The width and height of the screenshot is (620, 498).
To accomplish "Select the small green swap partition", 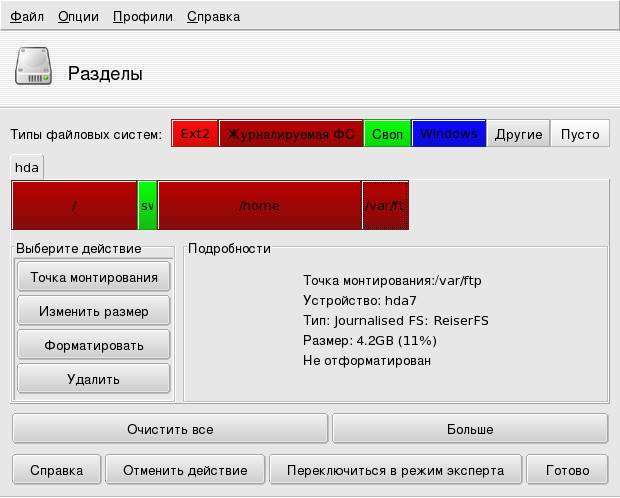I will pos(147,205).
